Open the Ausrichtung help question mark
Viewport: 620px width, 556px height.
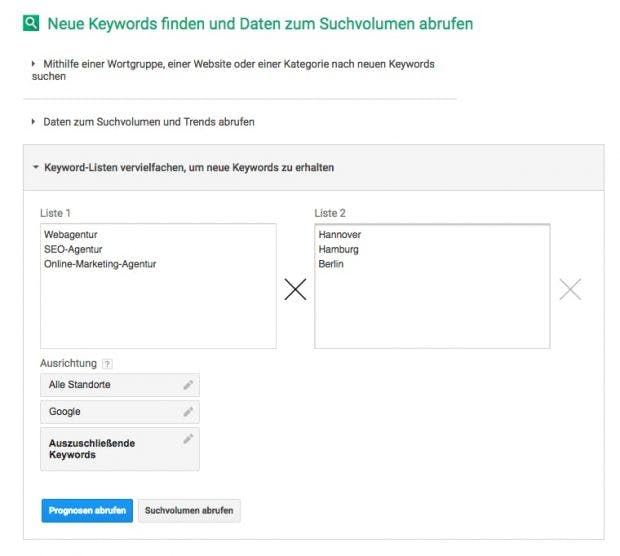tap(107, 364)
